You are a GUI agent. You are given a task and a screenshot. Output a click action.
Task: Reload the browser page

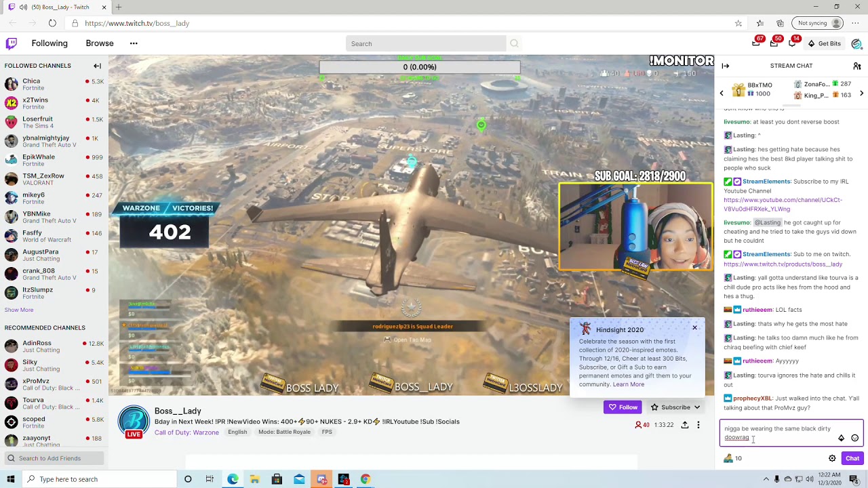click(x=52, y=23)
